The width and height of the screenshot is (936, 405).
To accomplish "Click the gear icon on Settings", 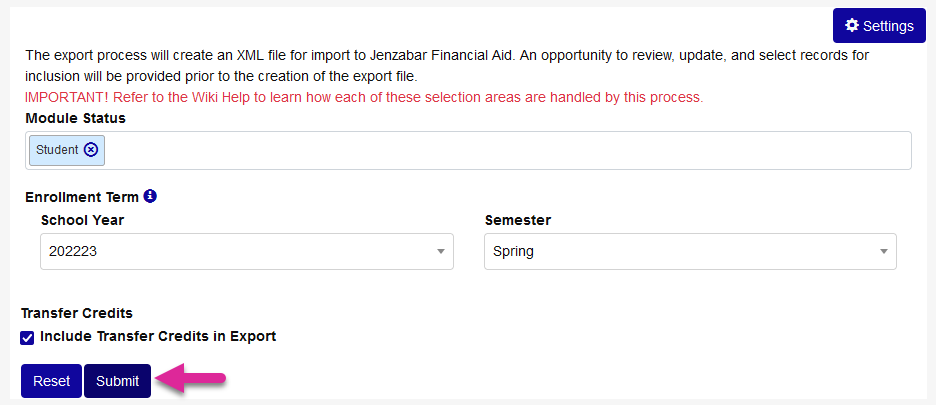I will tap(852, 26).
